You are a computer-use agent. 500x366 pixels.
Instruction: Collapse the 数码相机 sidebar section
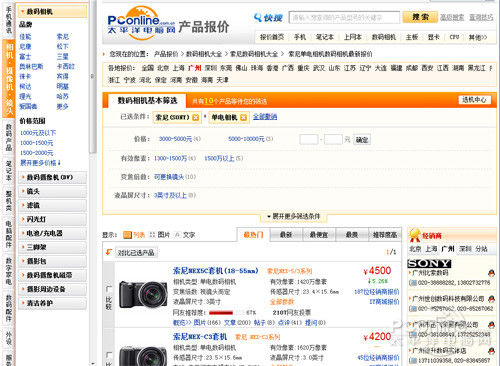pyautogui.click(x=53, y=12)
